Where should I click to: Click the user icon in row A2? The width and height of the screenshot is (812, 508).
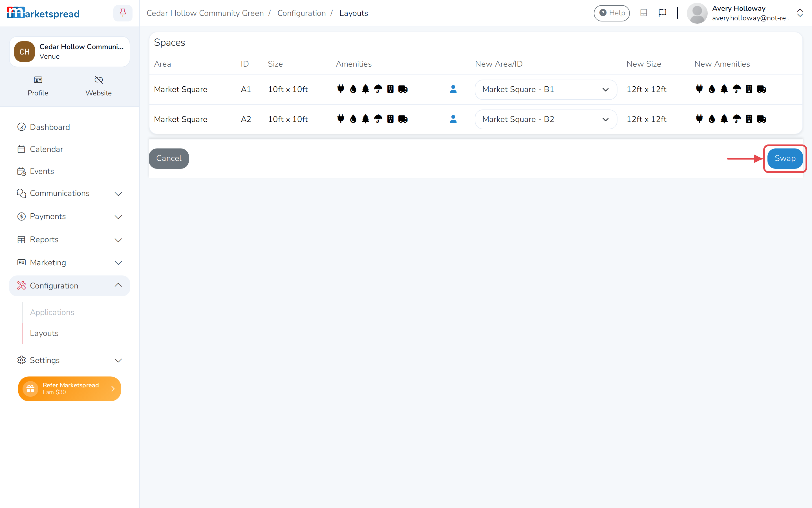pos(453,119)
